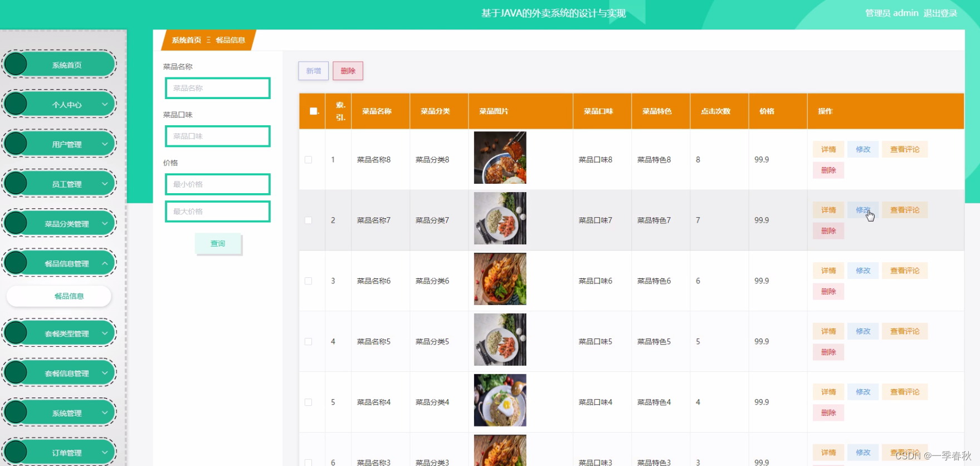Click 退出登录 in the top bar
The width and height of the screenshot is (980, 466).
pyautogui.click(x=940, y=13)
